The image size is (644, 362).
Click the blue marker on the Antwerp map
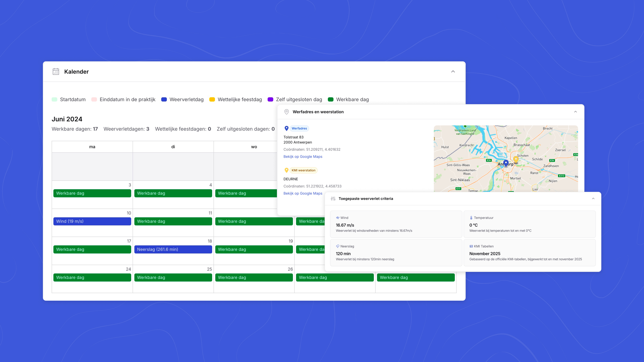coord(506,163)
